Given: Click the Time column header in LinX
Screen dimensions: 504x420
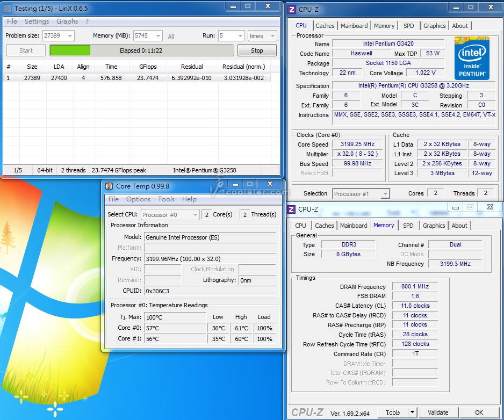Looking at the screenshot, I should coord(111,67).
